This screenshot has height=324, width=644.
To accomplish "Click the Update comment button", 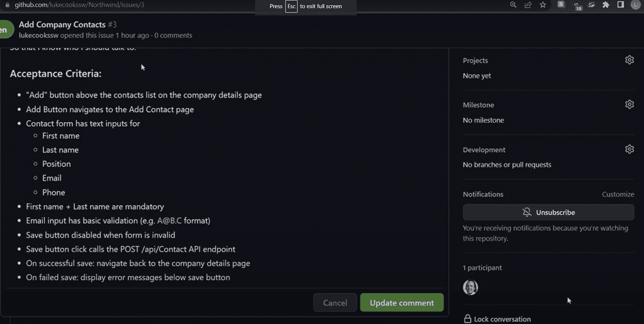I will click(x=401, y=303).
